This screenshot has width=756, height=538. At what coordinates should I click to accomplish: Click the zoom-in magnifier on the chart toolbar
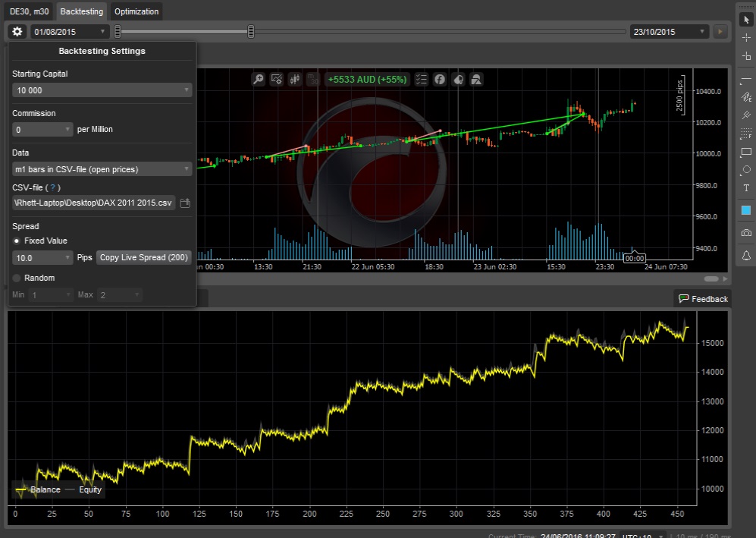pos(259,79)
